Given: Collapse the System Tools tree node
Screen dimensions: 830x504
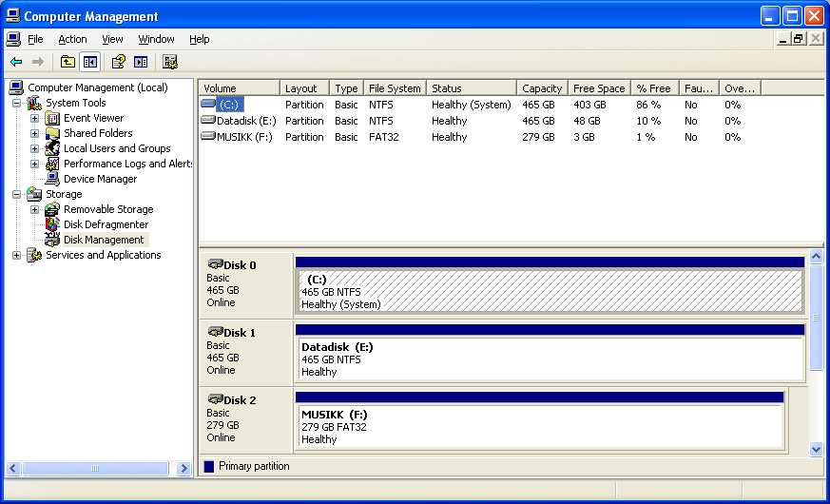Looking at the screenshot, I should [16, 104].
